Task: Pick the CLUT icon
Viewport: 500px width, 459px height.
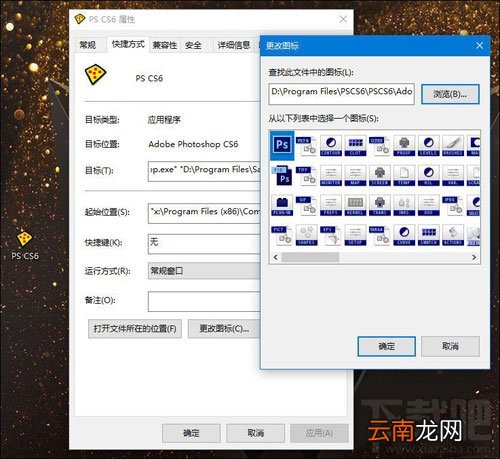Action: pos(355,146)
